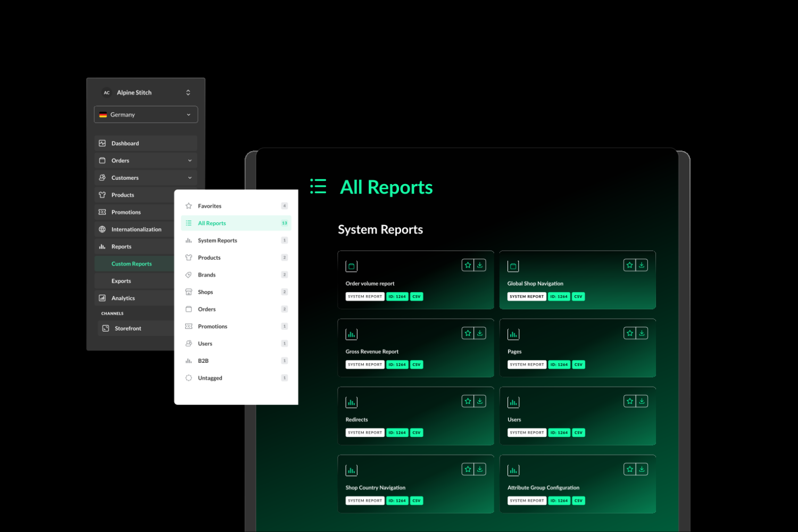Click the Internationalization globe icon
The width and height of the screenshot is (798, 532).
point(102,229)
